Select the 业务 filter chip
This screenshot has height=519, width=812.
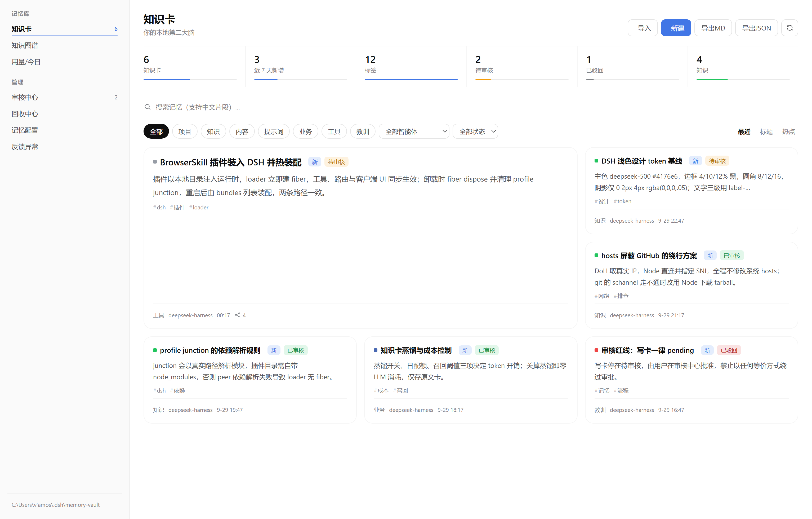pyautogui.click(x=306, y=131)
